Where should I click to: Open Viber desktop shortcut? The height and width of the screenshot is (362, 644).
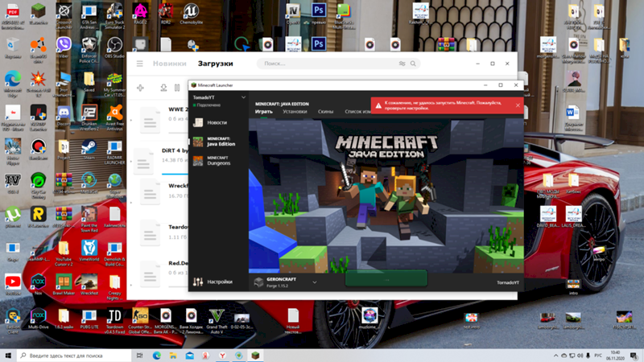[64, 48]
